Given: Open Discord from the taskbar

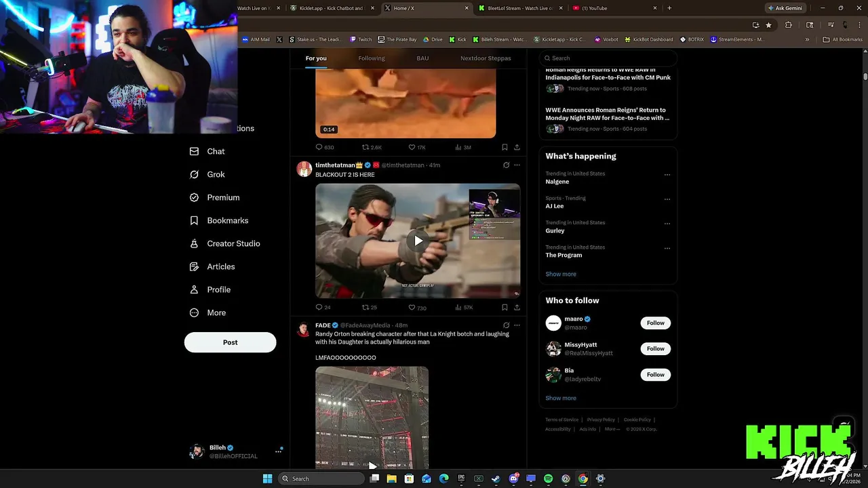Looking at the screenshot, I should [513, 479].
